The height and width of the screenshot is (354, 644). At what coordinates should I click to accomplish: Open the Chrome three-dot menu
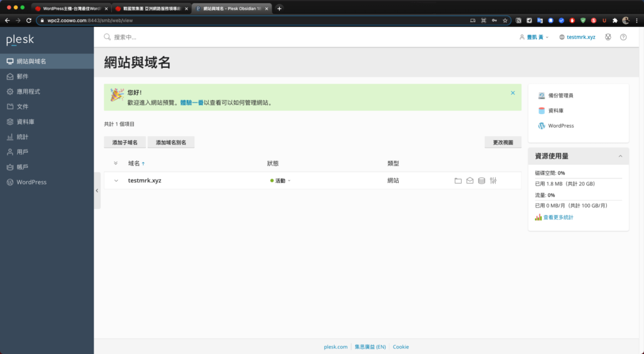coord(636,21)
